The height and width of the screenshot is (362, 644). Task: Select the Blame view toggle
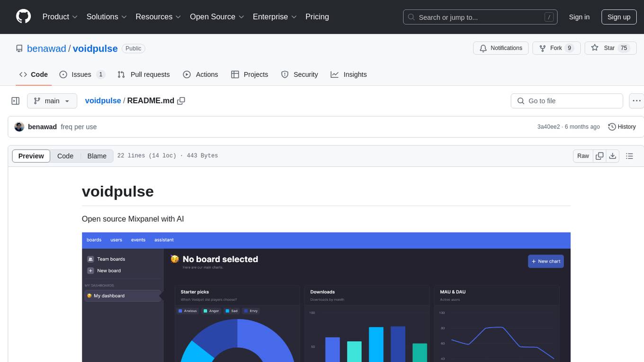(97, 156)
